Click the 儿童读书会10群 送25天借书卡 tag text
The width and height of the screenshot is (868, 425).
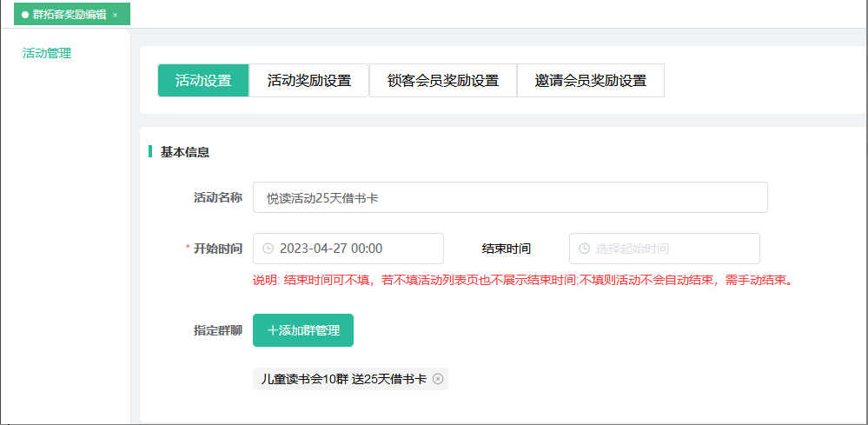(344, 379)
